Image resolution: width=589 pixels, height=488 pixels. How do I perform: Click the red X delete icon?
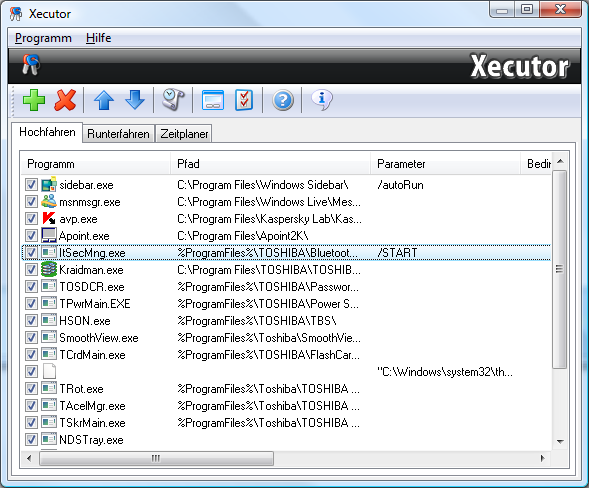[x=65, y=100]
